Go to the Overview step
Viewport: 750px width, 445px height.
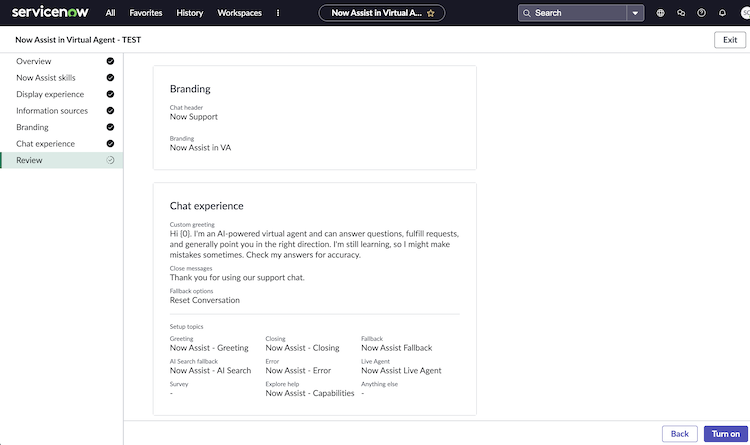(62, 61)
